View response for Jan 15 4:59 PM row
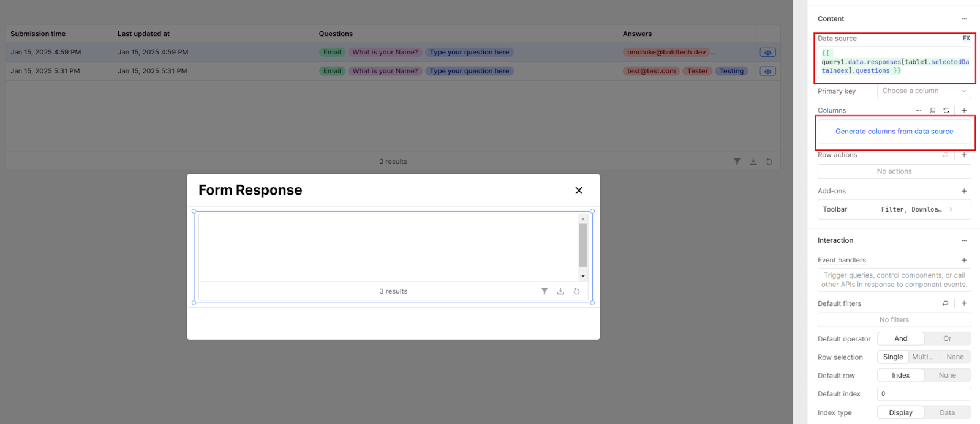Image resolution: width=980 pixels, height=424 pixels. [x=767, y=53]
